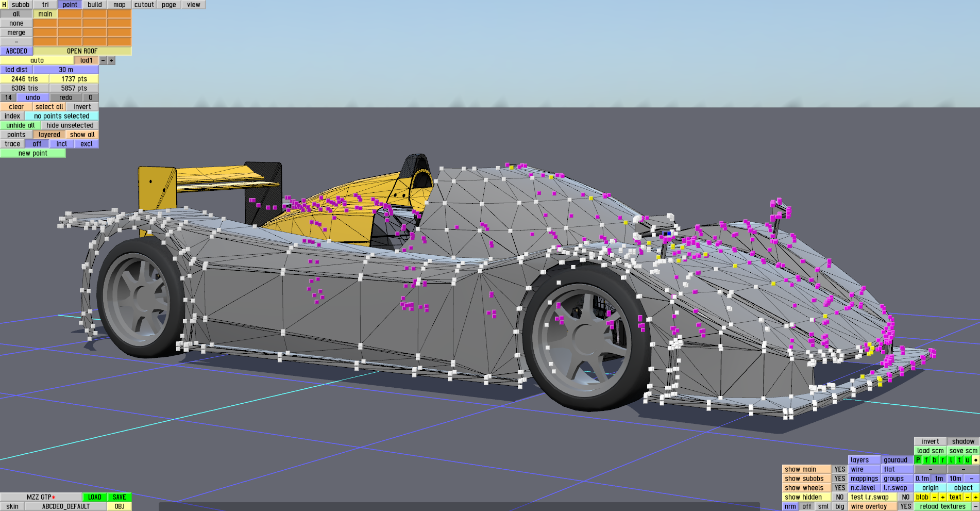
Task: Open the page tab
Action: pyautogui.click(x=169, y=5)
